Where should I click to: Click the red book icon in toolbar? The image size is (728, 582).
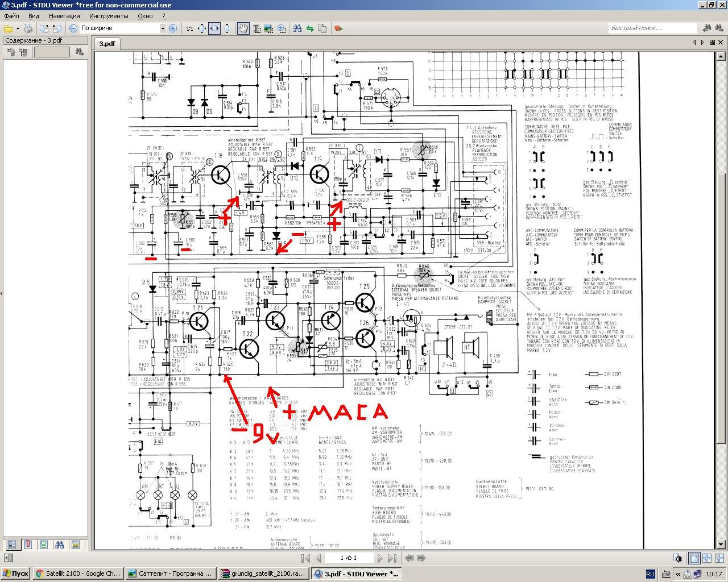pos(338,28)
